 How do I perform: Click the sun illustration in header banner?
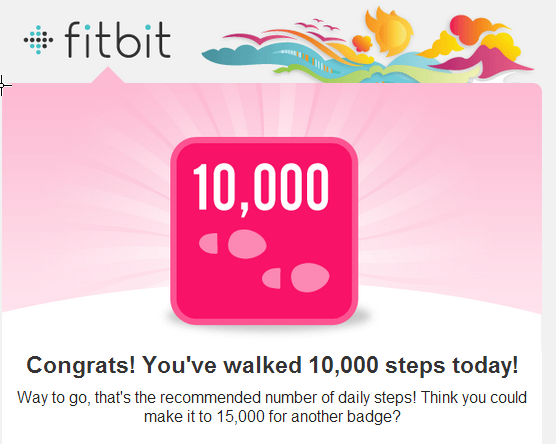[390, 30]
